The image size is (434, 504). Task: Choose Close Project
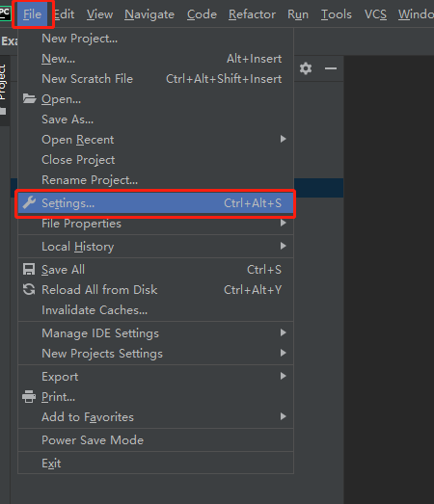[x=155, y=160]
